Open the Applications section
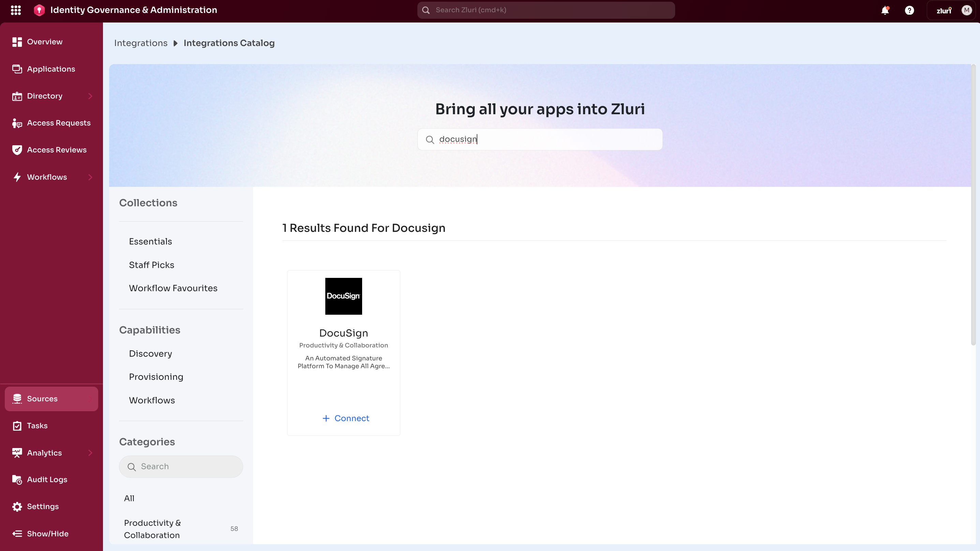The width and height of the screenshot is (980, 551). click(51, 69)
